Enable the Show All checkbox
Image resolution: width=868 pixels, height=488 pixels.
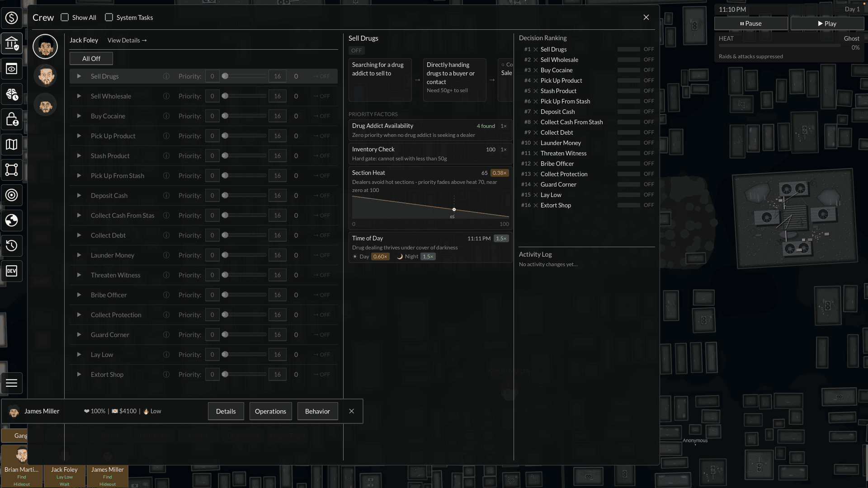65,17
